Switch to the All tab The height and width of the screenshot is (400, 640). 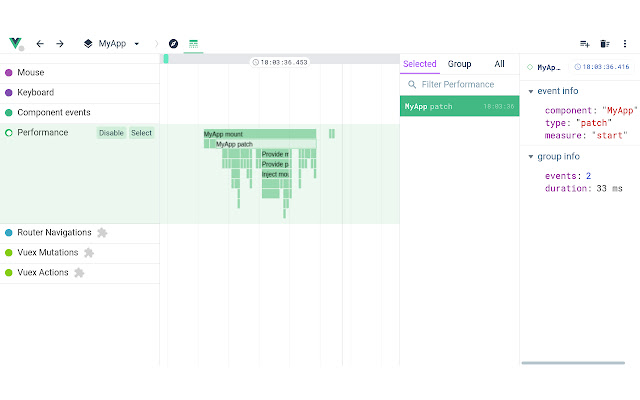click(499, 64)
